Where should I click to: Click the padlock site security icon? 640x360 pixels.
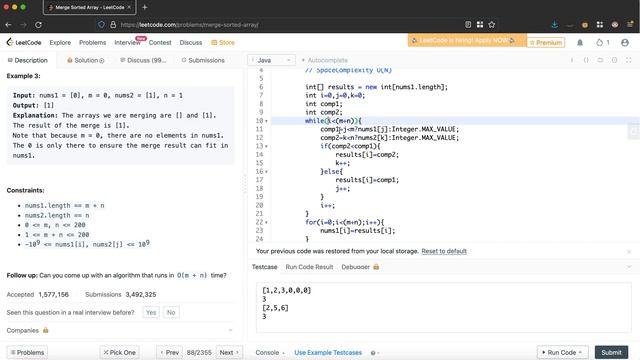pos(113,24)
